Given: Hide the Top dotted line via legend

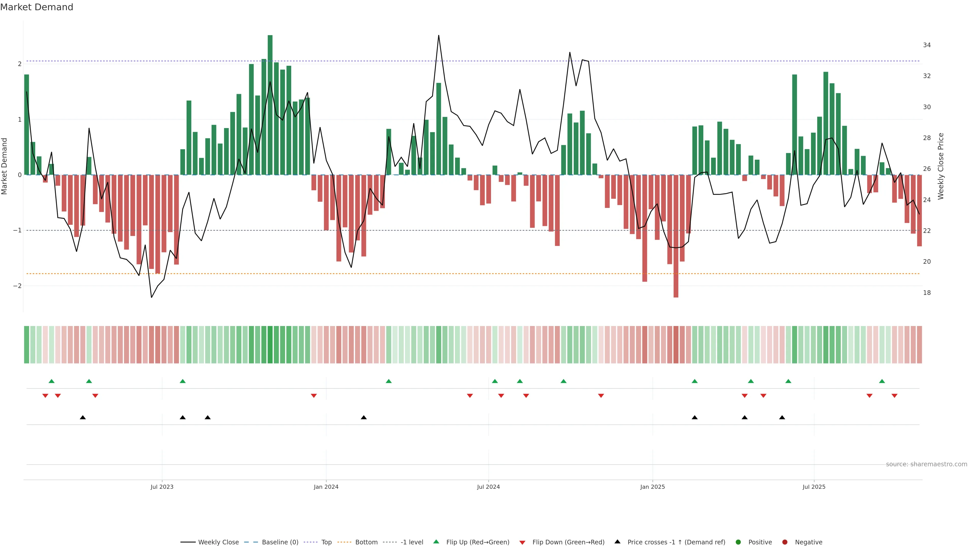Looking at the screenshot, I should [326, 542].
